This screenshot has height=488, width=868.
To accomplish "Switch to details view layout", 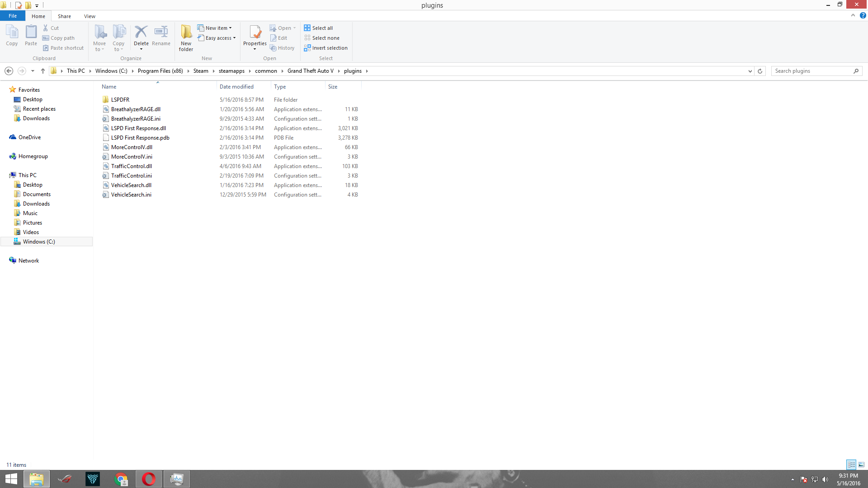I will point(851,465).
